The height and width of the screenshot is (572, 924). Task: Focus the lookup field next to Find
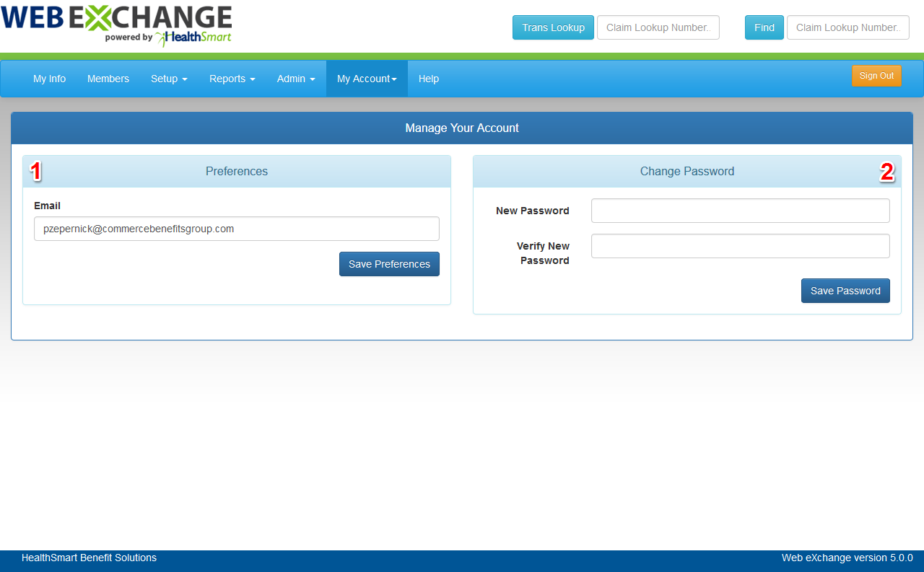(x=847, y=27)
